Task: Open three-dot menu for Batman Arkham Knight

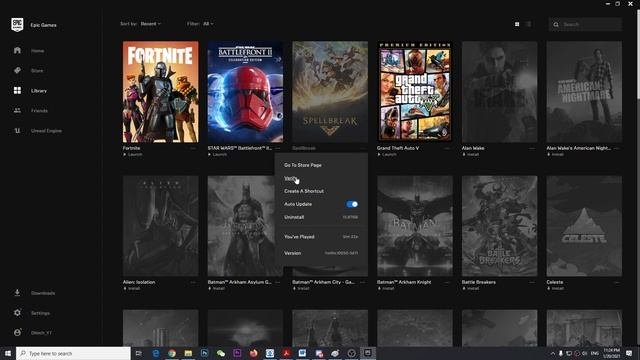Action: tap(447, 282)
